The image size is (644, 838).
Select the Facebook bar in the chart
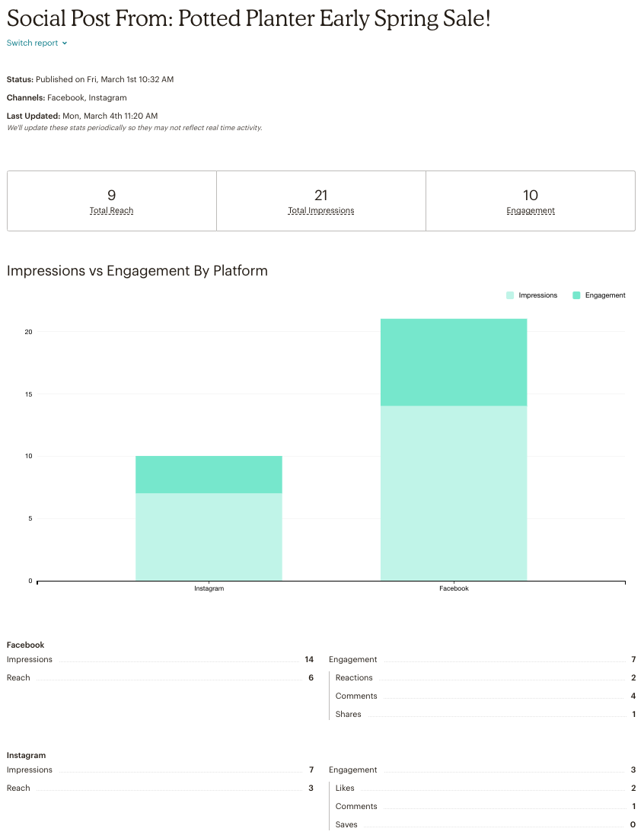tap(453, 449)
